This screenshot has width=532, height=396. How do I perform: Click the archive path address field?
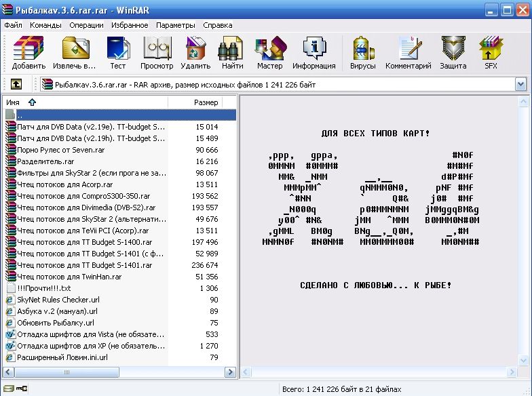tap(278, 84)
